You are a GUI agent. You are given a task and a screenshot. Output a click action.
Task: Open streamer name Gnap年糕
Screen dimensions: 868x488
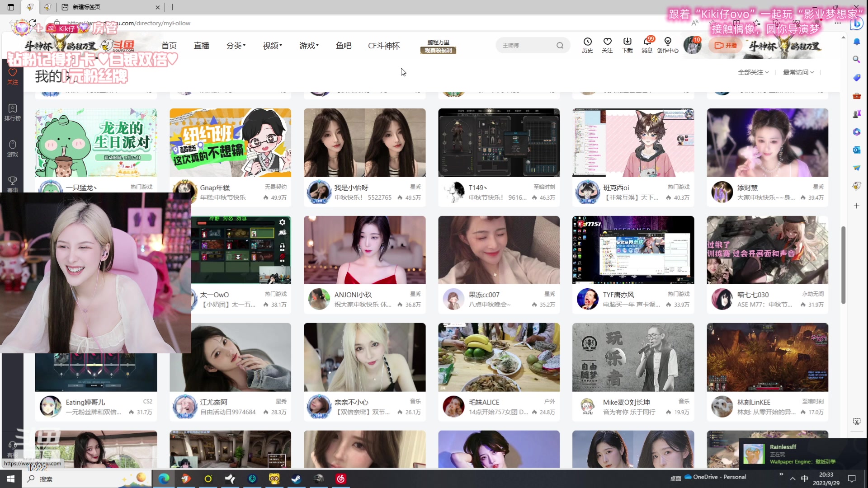[x=215, y=188]
